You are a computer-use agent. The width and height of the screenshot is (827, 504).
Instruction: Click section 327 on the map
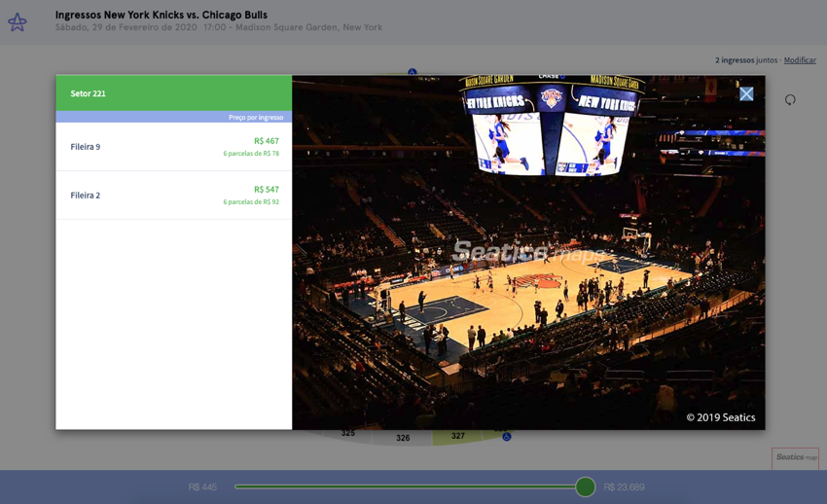click(458, 436)
